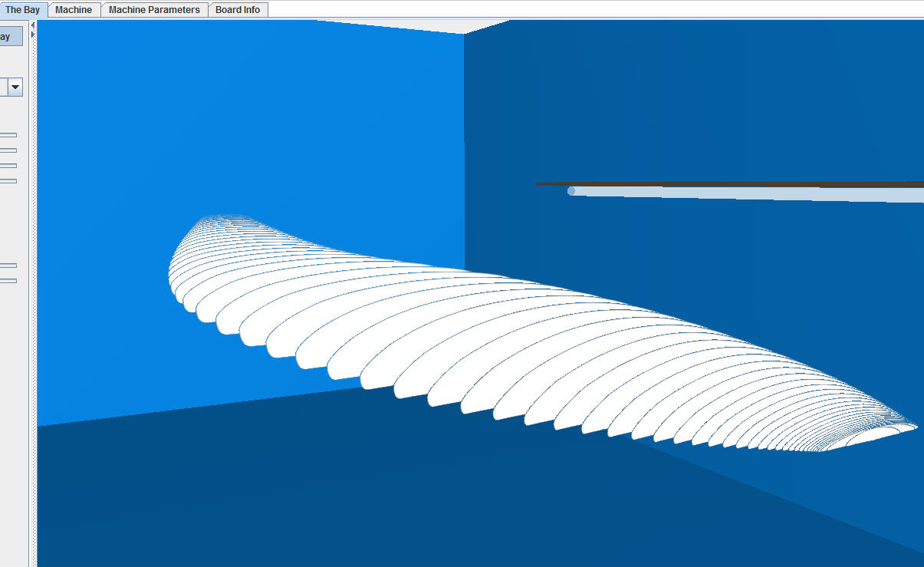Switch to the Board Info tab

[x=238, y=10]
